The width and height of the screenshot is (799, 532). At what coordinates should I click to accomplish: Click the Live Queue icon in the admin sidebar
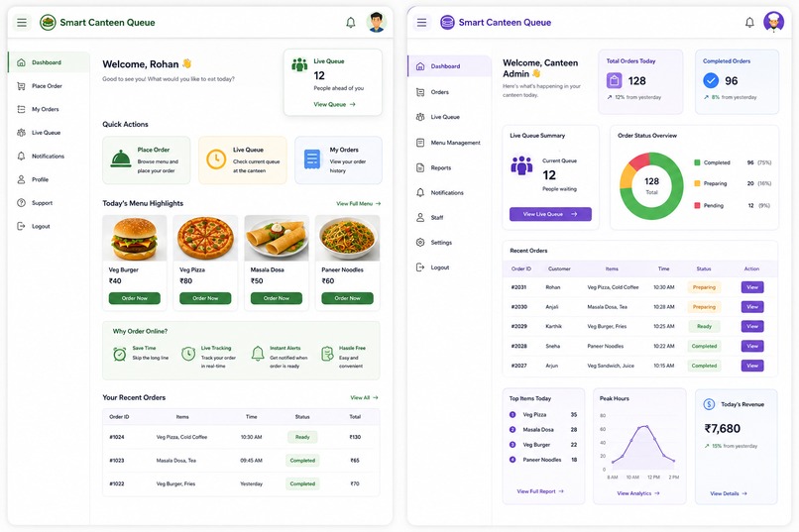pos(420,117)
